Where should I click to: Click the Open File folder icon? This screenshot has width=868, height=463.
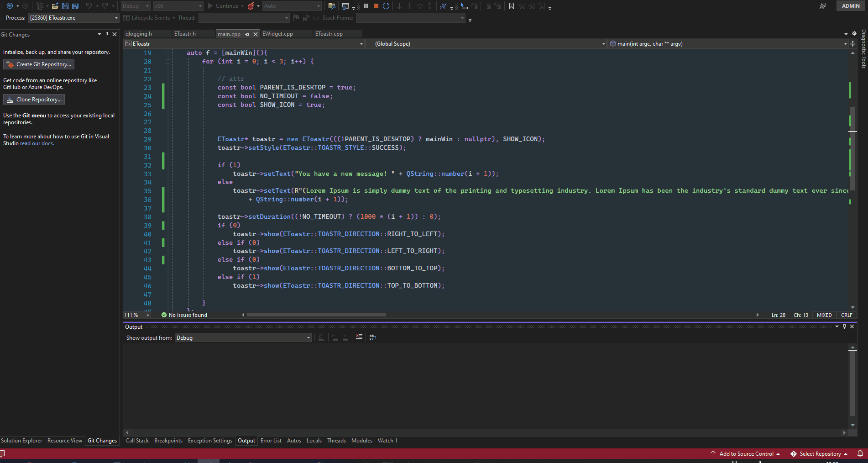55,6
